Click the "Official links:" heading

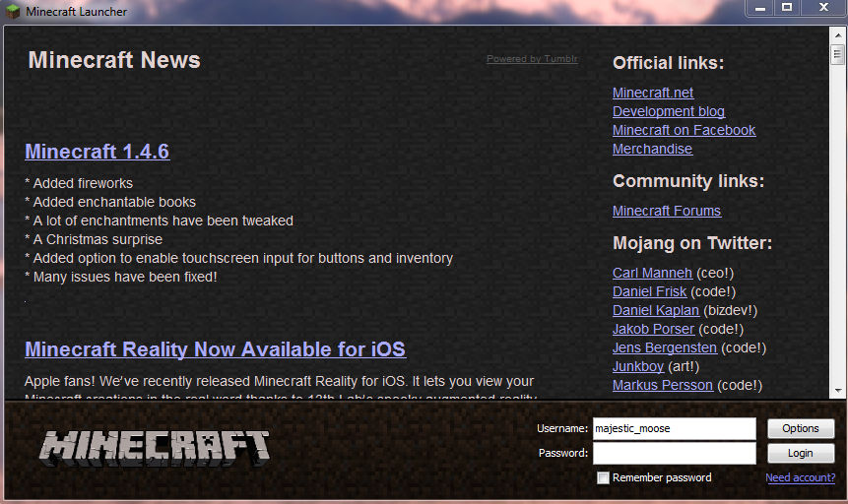click(669, 63)
